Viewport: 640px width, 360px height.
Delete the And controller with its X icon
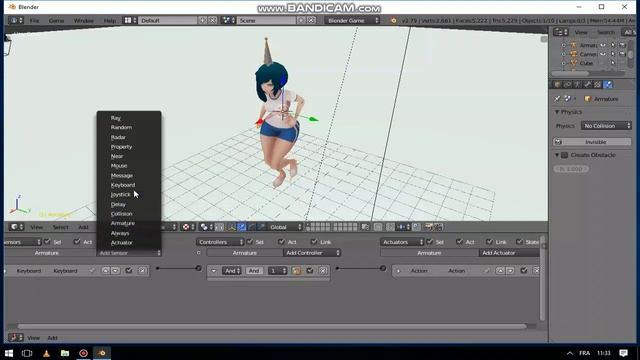(x=323, y=270)
